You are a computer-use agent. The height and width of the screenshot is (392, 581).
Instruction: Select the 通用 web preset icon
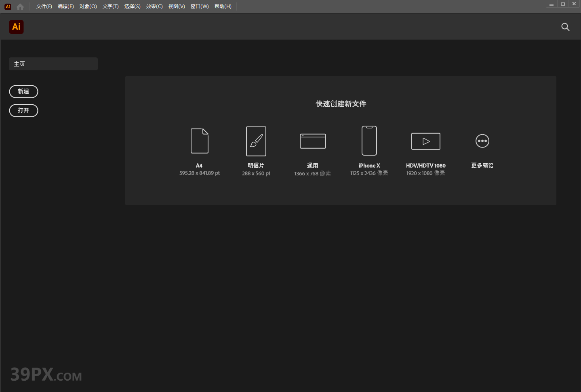pos(313,141)
